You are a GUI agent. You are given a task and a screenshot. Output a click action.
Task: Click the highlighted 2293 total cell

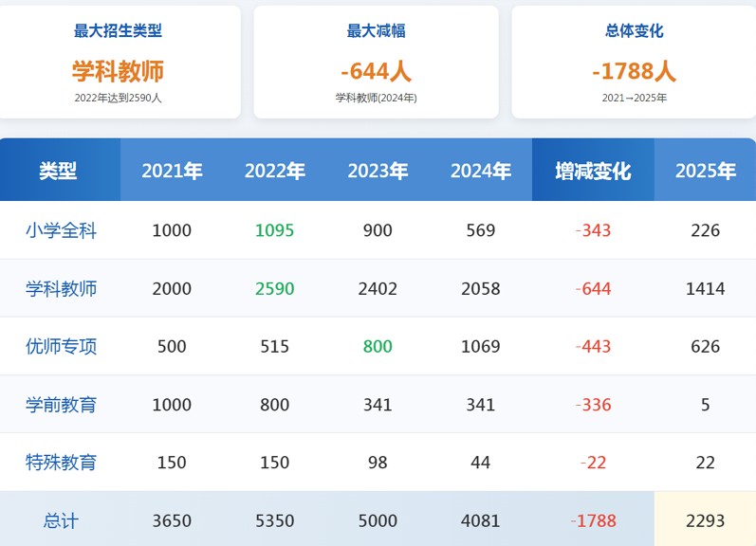705,520
